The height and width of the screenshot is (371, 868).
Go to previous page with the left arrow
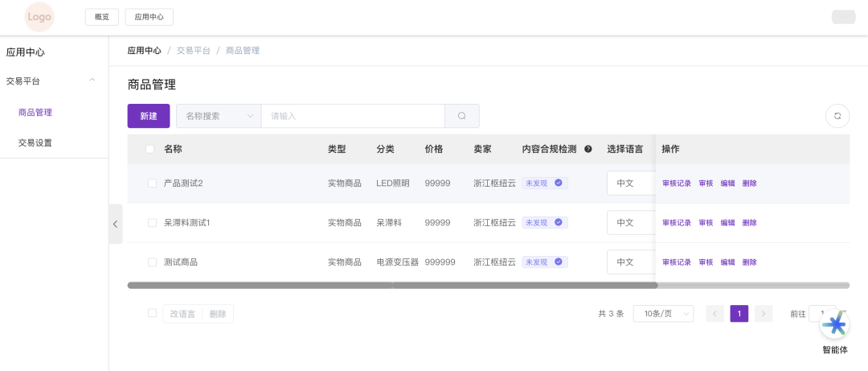[714, 314]
